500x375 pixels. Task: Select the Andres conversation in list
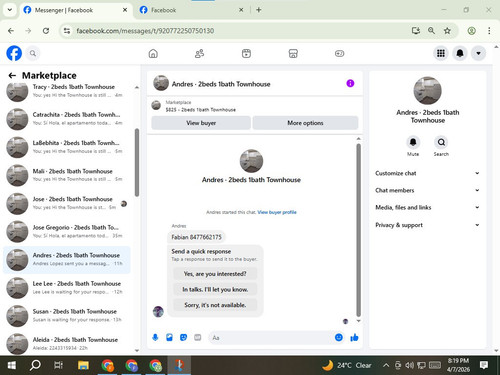pos(67,260)
